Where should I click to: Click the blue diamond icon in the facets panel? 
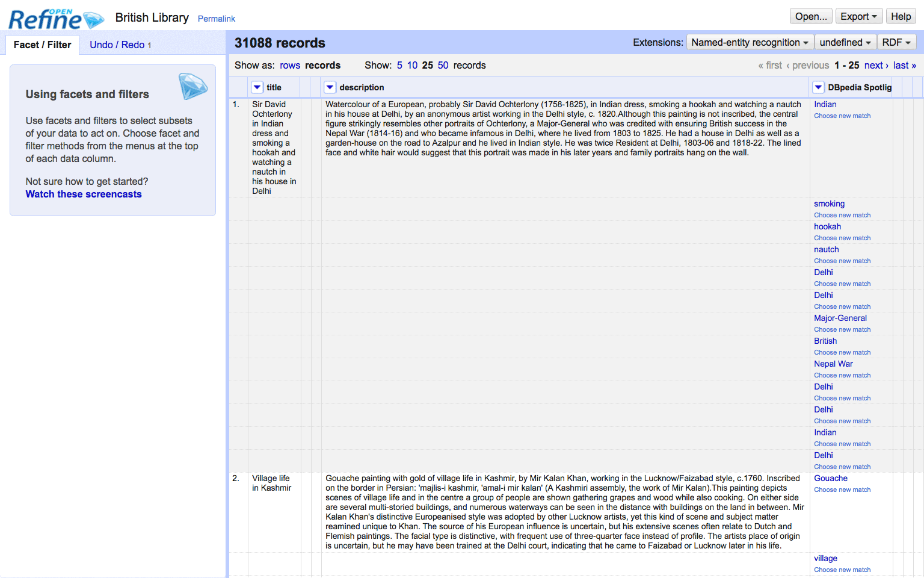[192, 86]
